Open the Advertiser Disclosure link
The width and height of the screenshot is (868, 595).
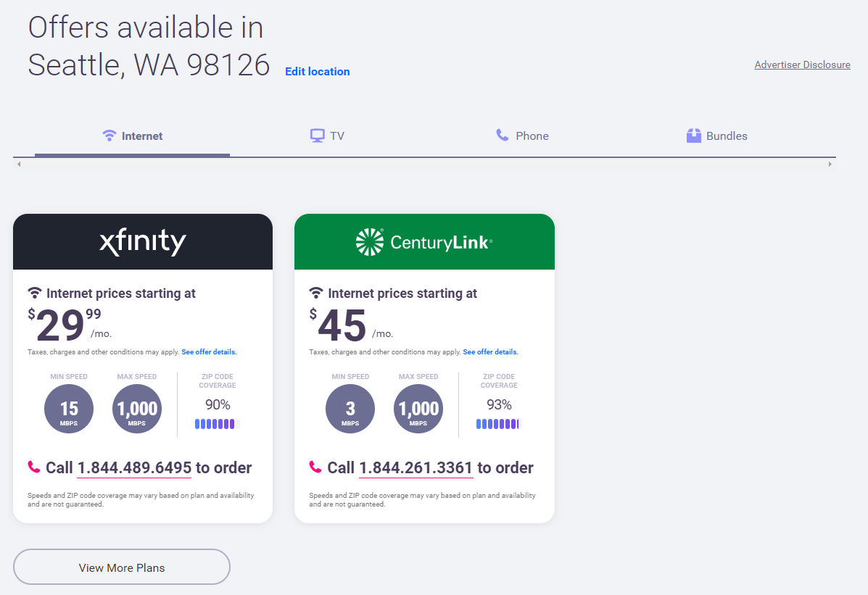pyautogui.click(x=802, y=65)
